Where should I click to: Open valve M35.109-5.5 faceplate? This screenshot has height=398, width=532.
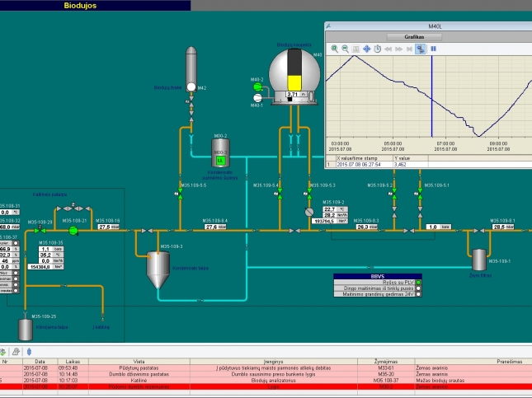(x=180, y=194)
